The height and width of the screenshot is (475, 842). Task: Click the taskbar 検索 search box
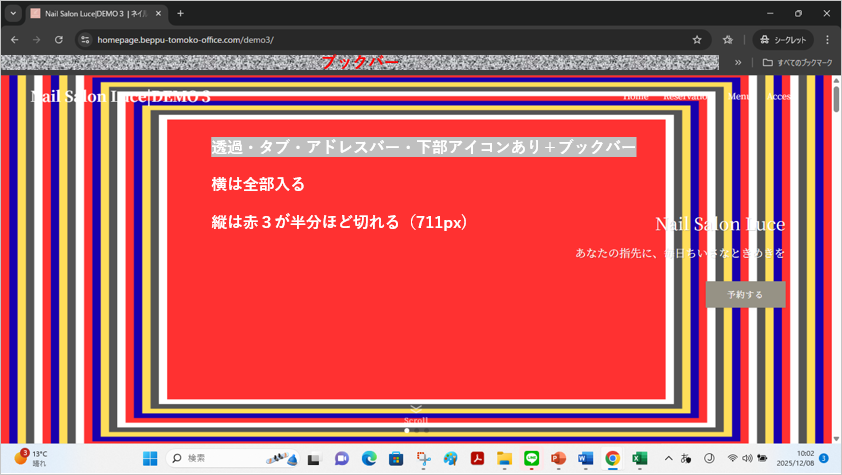[232, 458]
